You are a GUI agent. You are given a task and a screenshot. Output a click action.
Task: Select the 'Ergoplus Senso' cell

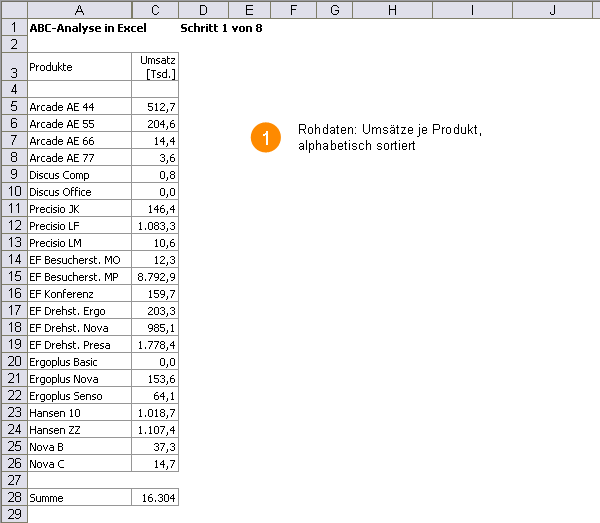click(x=80, y=396)
